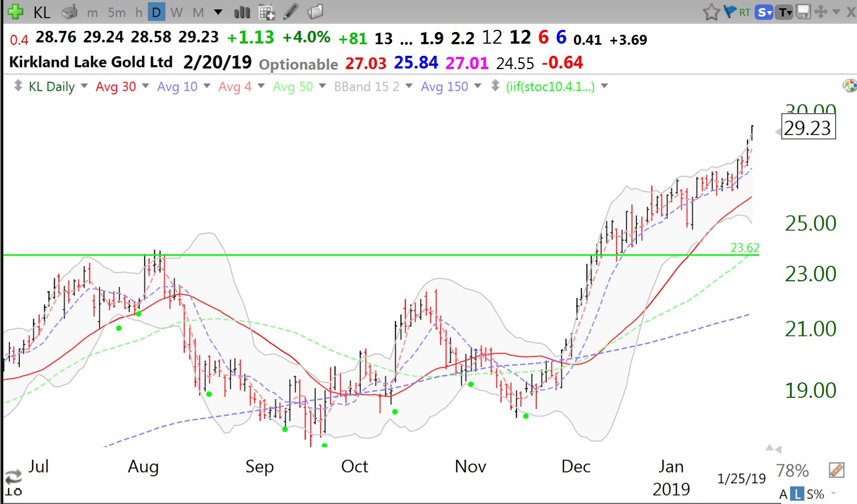Switch to the hourly 'h' timeframe

coord(139,12)
